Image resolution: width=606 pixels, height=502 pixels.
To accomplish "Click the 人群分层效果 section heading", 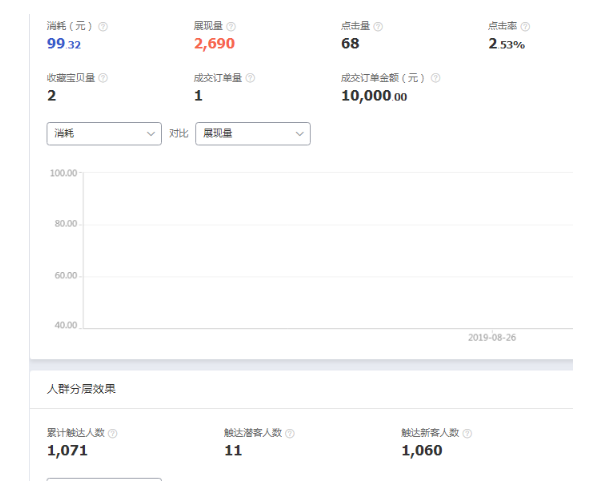I will click(82, 387).
